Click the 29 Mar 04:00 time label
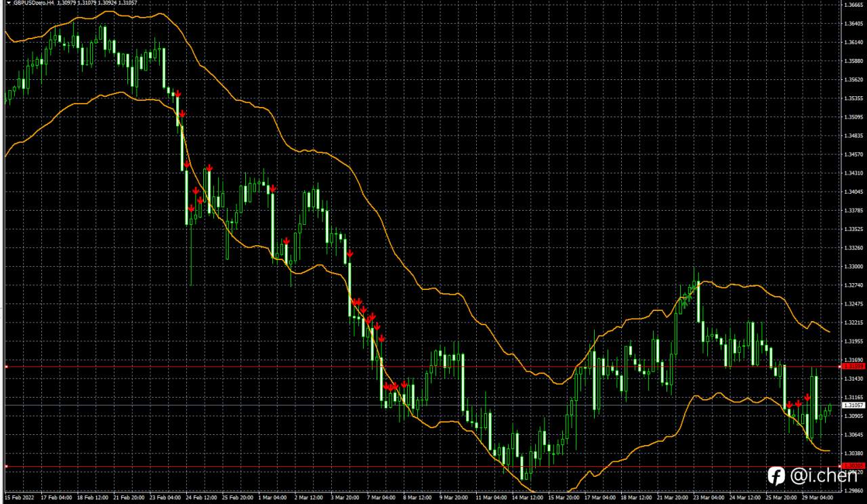867x504 pixels. [x=817, y=498]
